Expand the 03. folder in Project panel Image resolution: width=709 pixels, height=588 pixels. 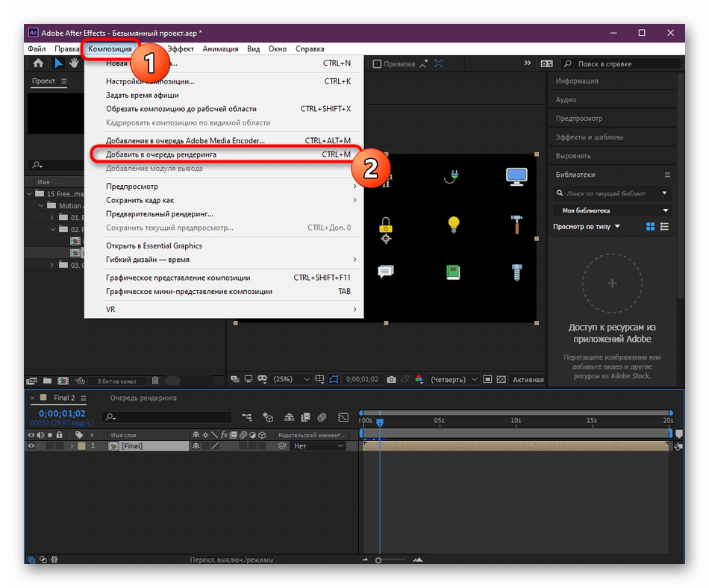(x=52, y=265)
